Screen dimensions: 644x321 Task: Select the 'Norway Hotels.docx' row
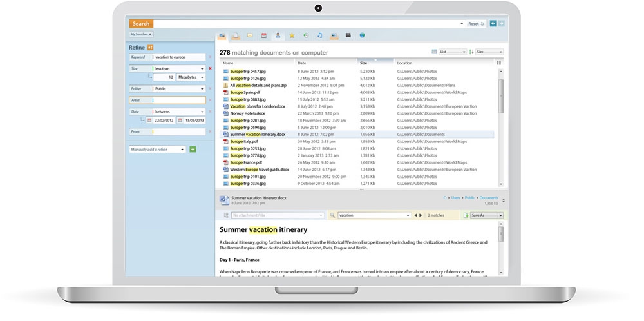(357, 113)
